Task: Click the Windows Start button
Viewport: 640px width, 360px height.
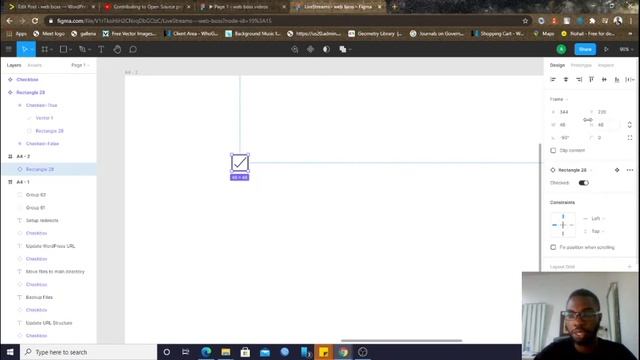Action: pos(10,352)
